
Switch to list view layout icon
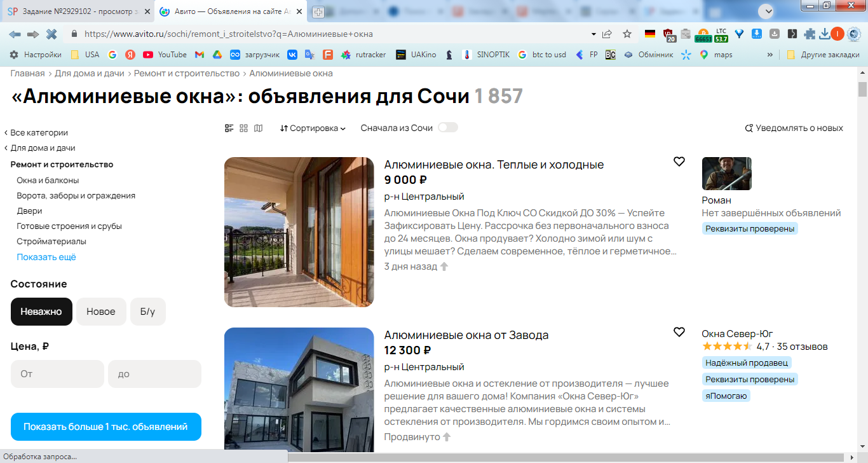pyautogui.click(x=229, y=128)
